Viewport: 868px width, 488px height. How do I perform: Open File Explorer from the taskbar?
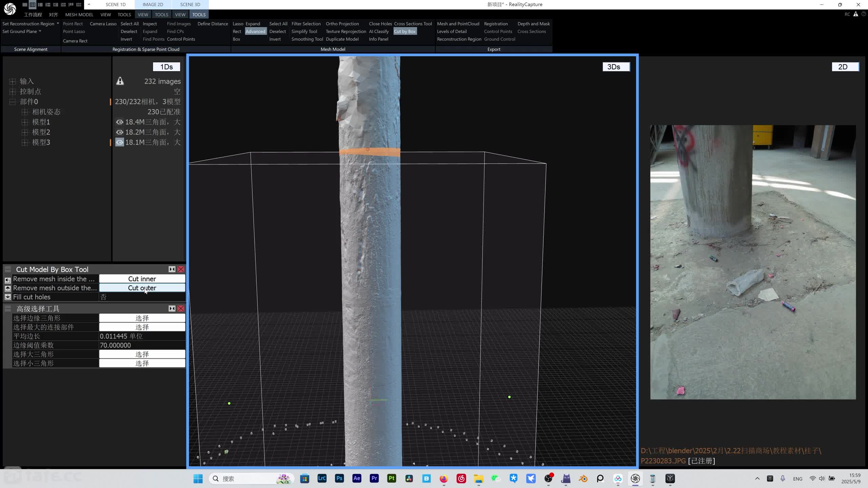click(x=479, y=479)
